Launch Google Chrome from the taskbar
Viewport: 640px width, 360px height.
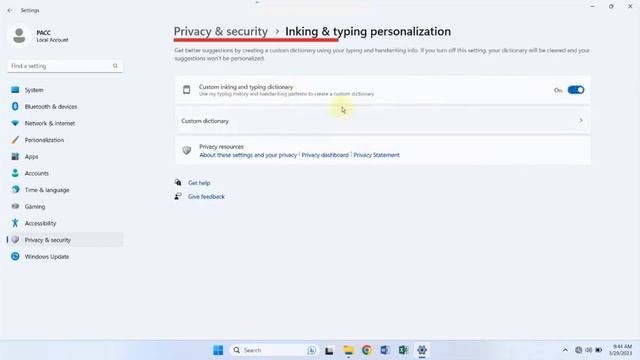click(367, 350)
